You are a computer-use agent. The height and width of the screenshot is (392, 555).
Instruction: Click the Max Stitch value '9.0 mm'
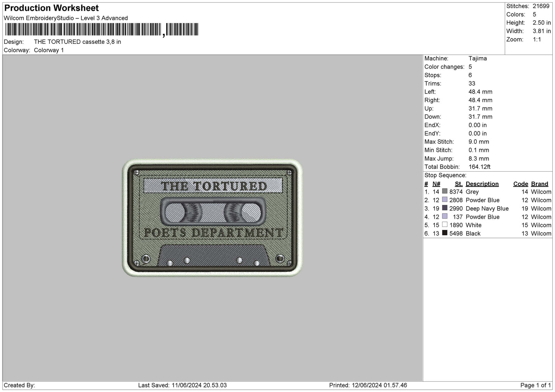click(479, 142)
